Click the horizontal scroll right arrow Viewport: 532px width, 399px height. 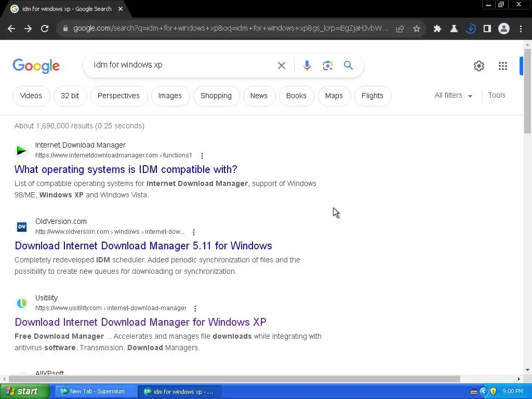coord(519,379)
